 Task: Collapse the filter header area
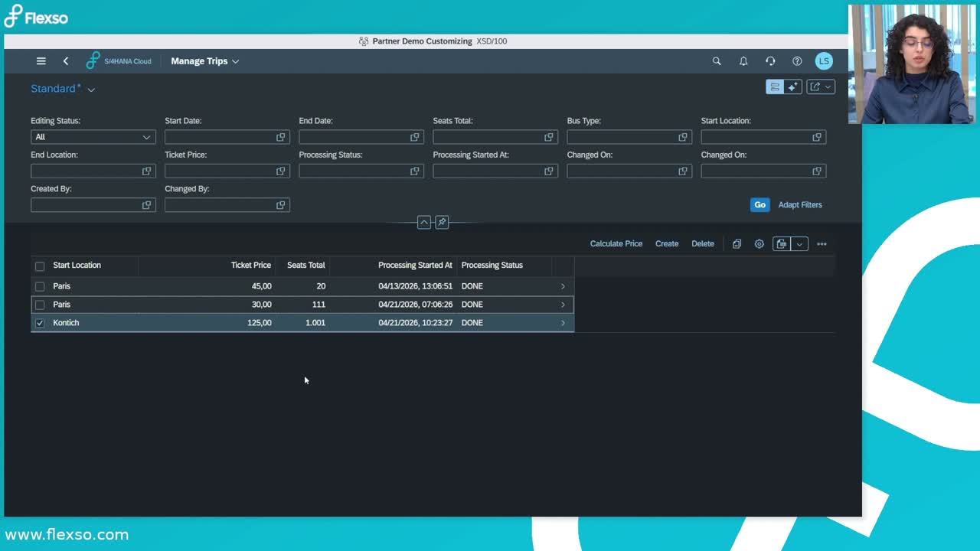click(x=423, y=222)
